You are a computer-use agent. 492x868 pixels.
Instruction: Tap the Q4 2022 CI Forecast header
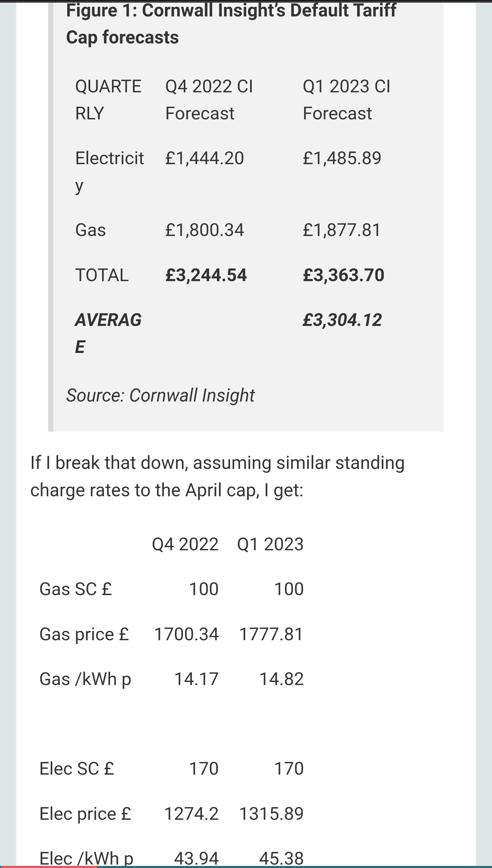click(209, 100)
